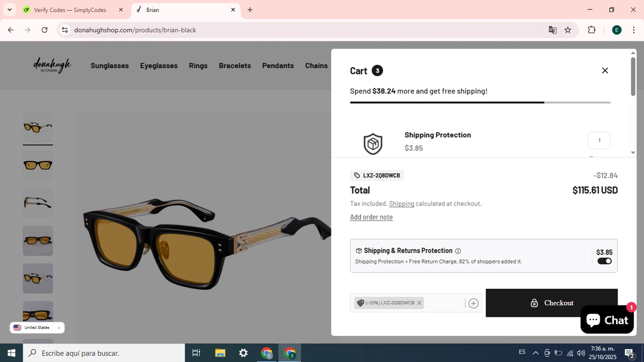Open the Shipping & Returns Protection info icon
Screen dimensions: 644x362
(x=458, y=251)
